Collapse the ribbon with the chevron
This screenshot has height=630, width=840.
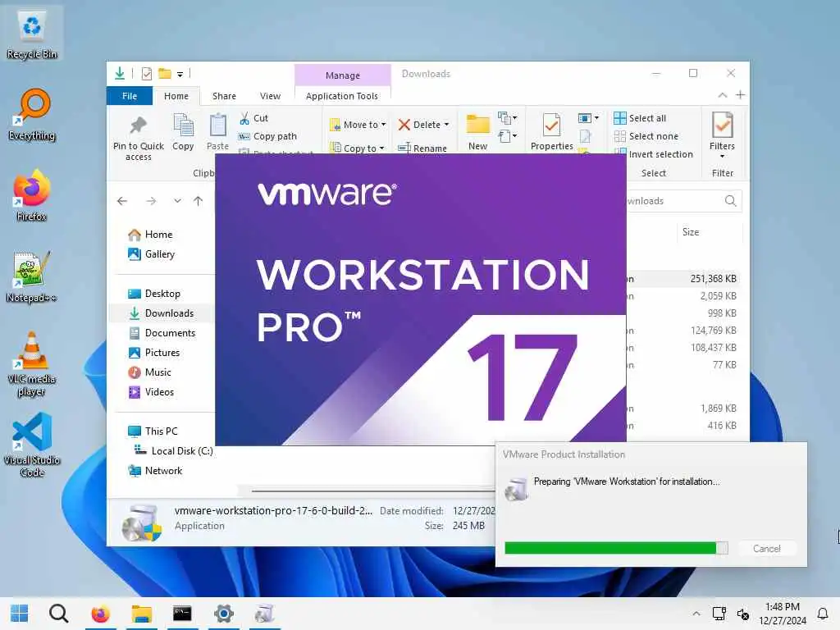pyautogui.click(x=722, y=95)
